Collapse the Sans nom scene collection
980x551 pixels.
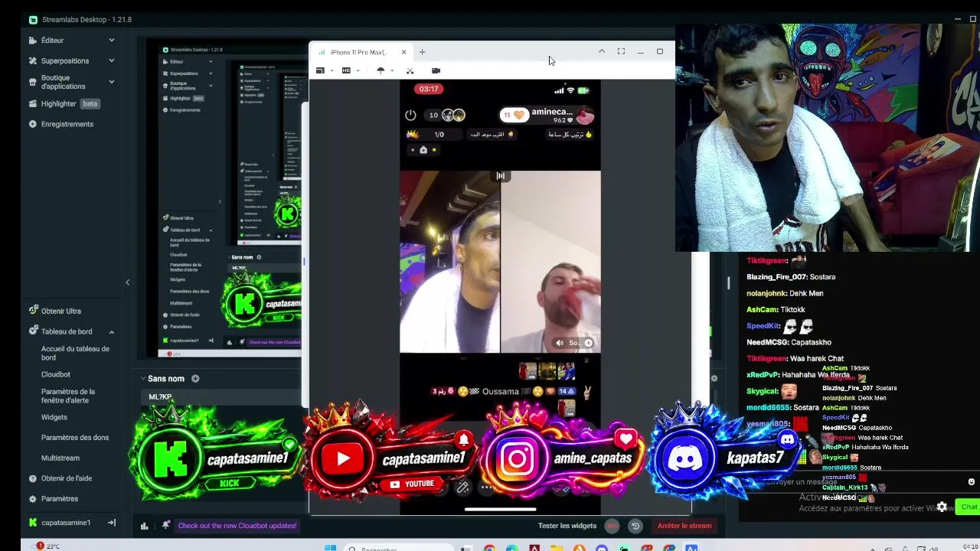pos(142,378)
